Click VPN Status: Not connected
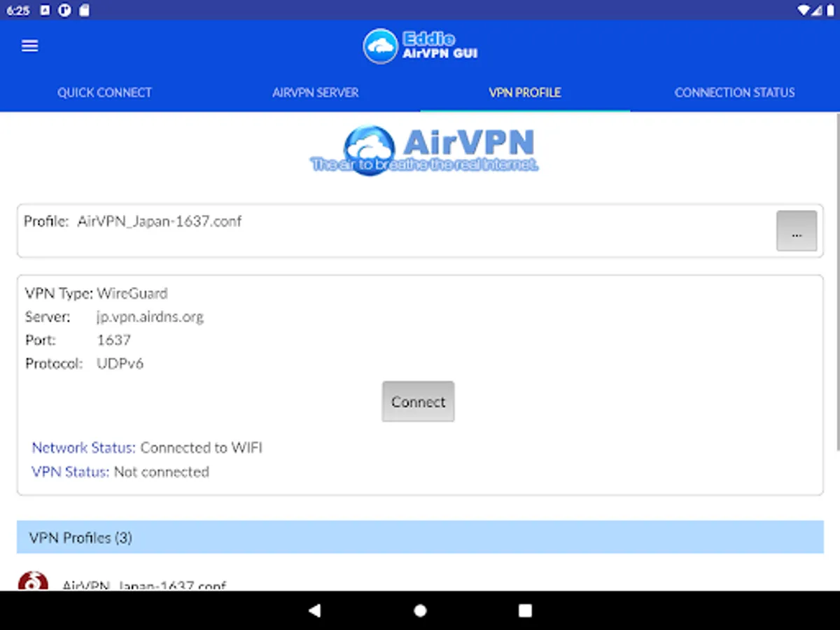The width and height of the screenshot is (840, 630). (120, 472)
